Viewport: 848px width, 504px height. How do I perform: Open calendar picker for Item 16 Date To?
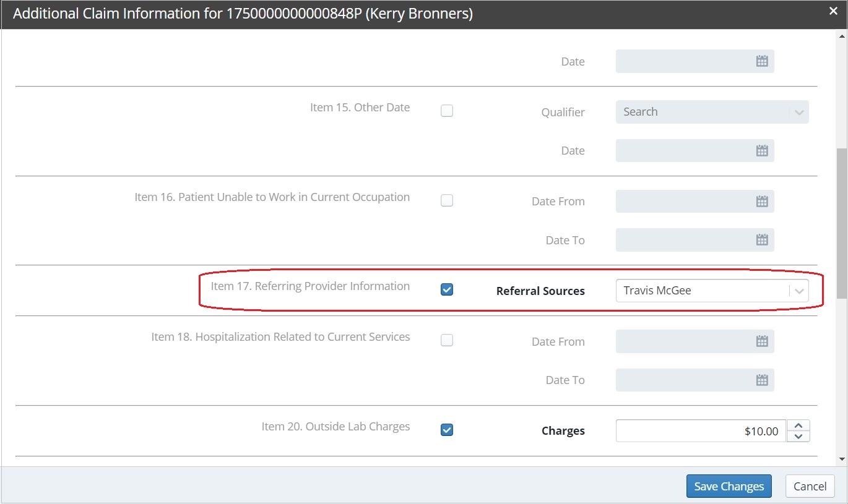[762, 241]
